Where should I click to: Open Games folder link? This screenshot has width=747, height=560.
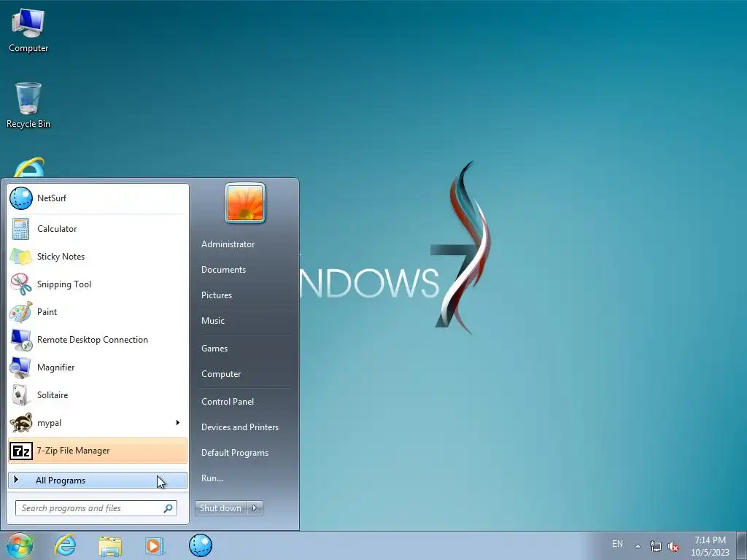click(214, 349)
